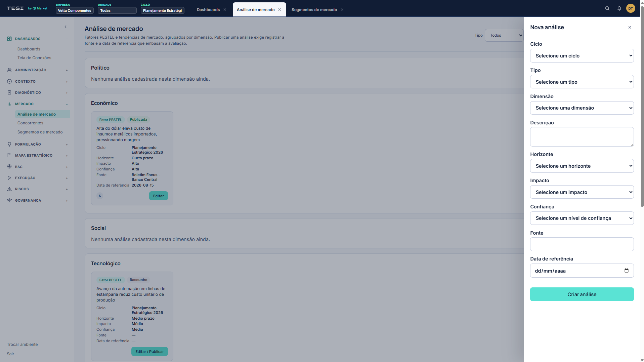Expand the Execução section
The image size is (644, 362).
coord(67,178)
